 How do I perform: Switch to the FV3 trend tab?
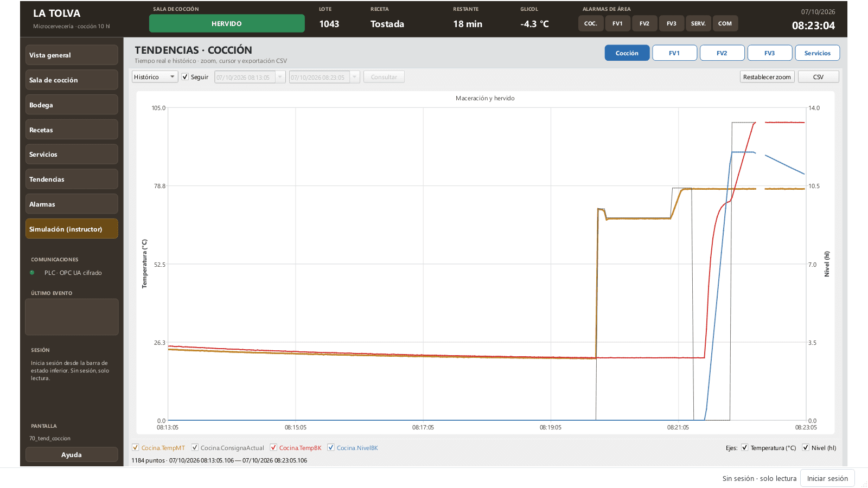(770, 53)
